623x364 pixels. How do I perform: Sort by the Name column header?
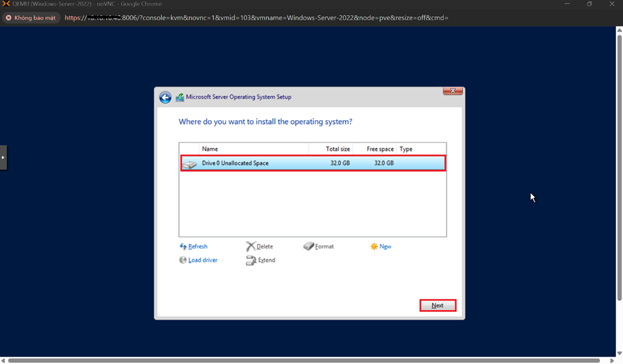point(253,149)
